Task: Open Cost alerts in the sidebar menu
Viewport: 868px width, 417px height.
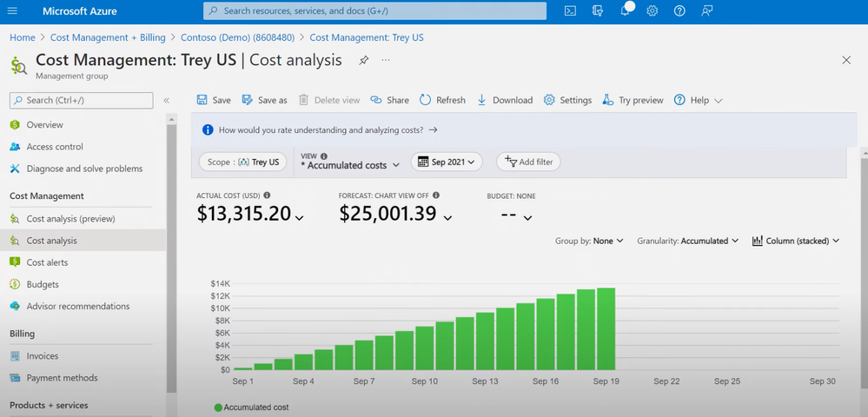Action: coord(47,262)
